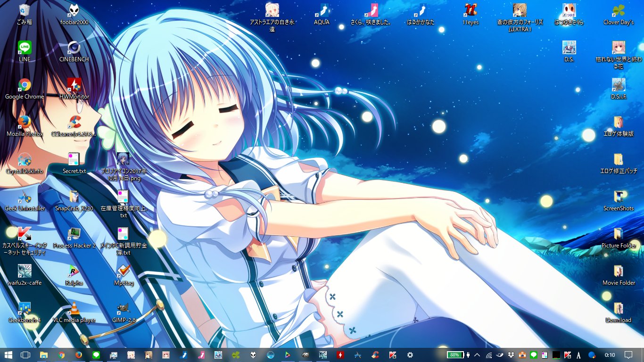Launch CCleaner from the taskbar
The image size is (644, 362).
tap(375, 354)
